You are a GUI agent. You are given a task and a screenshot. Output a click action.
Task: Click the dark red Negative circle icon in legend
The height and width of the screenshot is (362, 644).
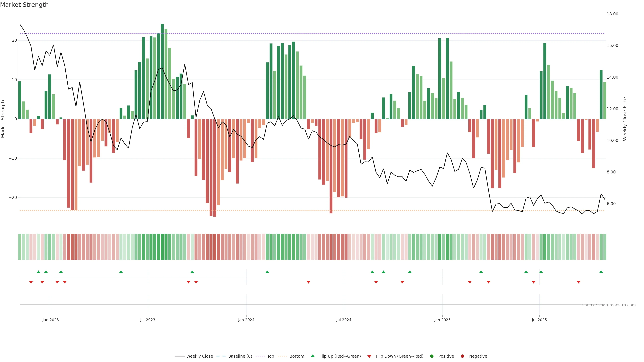[x=462, y=356]
